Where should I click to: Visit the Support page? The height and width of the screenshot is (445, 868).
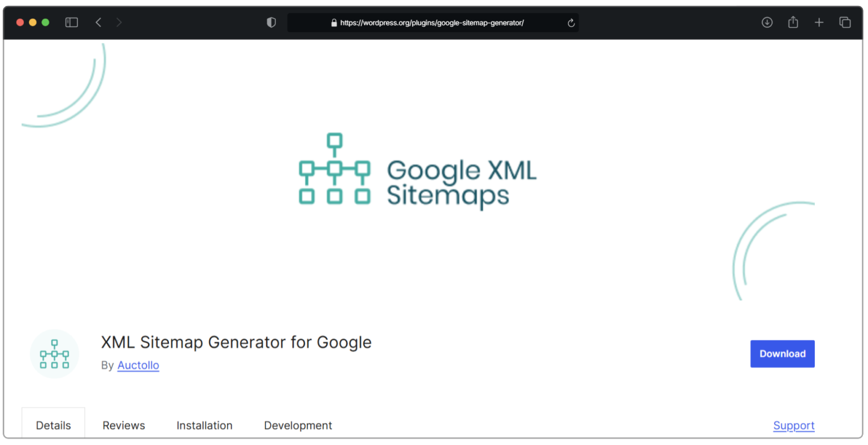793,425
